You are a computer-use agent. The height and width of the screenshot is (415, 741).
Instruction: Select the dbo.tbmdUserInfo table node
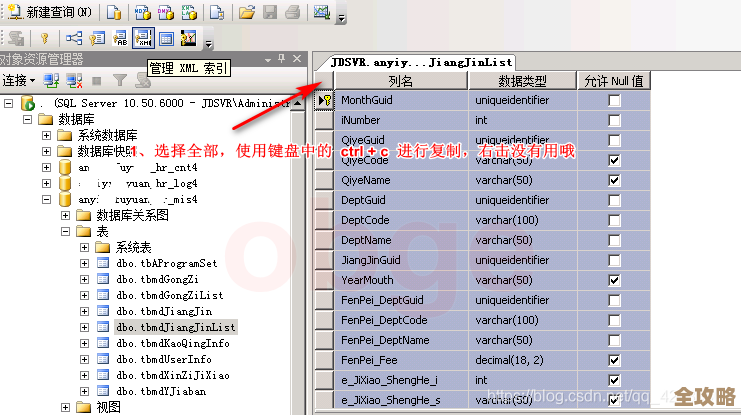(164, 359)
